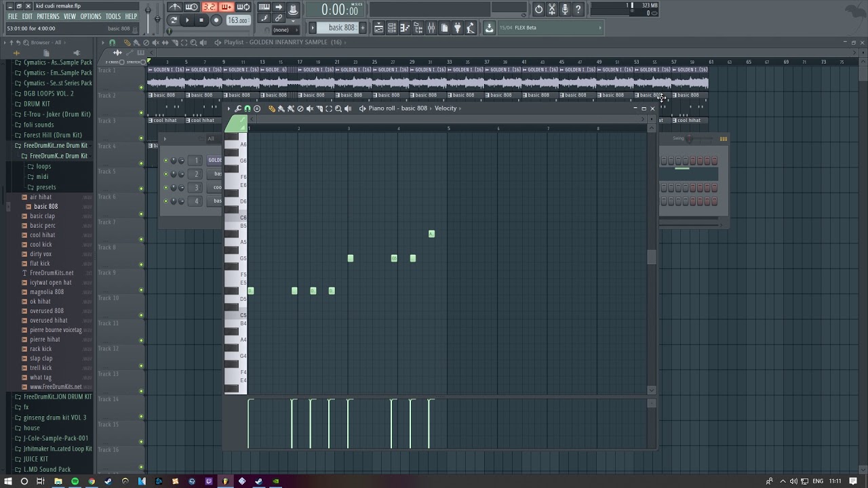Viewport: 868px width, 488px height.
Task: Click the Record button in transport
Action: tap(216, 20)
